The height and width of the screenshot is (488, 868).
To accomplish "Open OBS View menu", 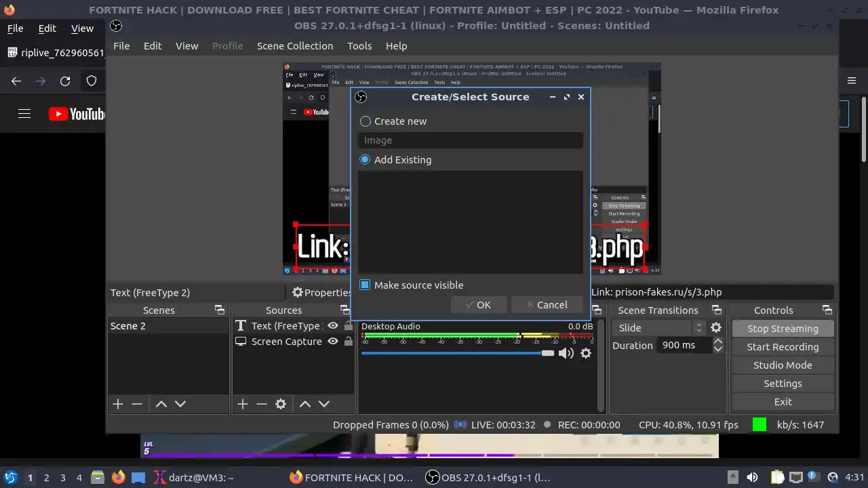I will pos(186,46).
